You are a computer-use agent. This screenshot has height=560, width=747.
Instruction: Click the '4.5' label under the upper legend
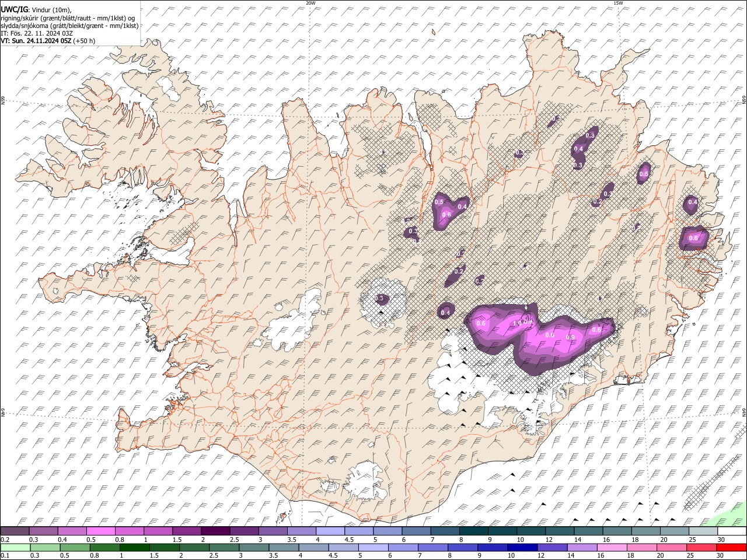pos(349,540)
